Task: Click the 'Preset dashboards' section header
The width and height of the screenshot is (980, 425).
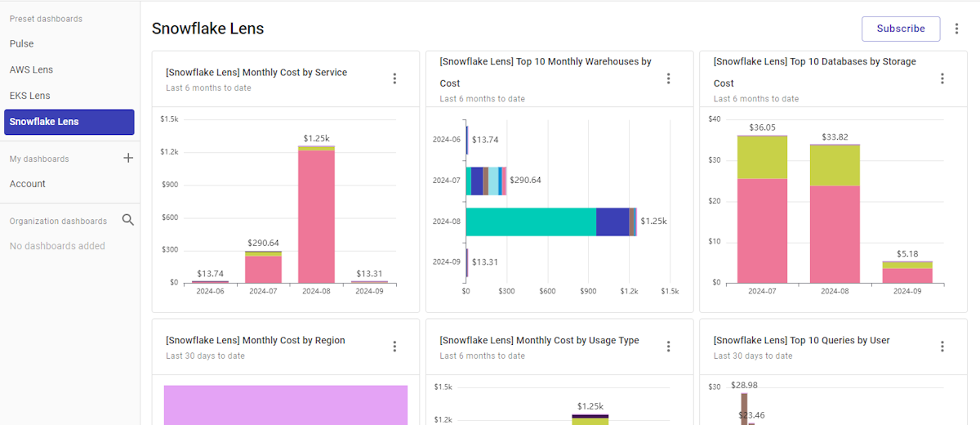Action: click(x=46, y=19)
